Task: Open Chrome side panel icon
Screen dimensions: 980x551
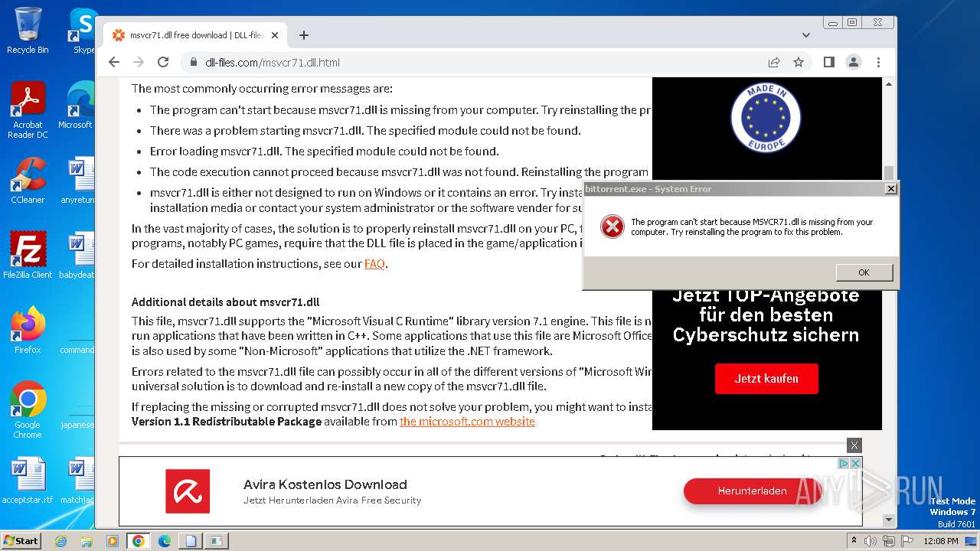Action: (828, 62)
